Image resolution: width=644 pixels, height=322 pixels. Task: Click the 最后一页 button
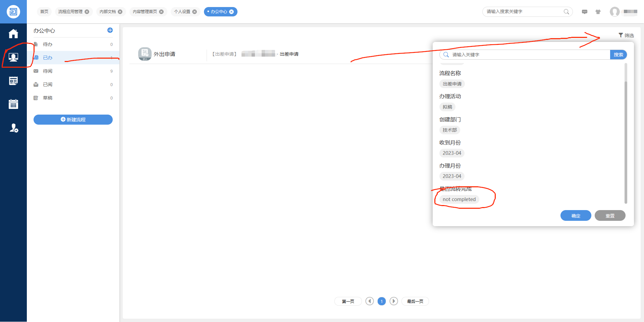[415, 301]
